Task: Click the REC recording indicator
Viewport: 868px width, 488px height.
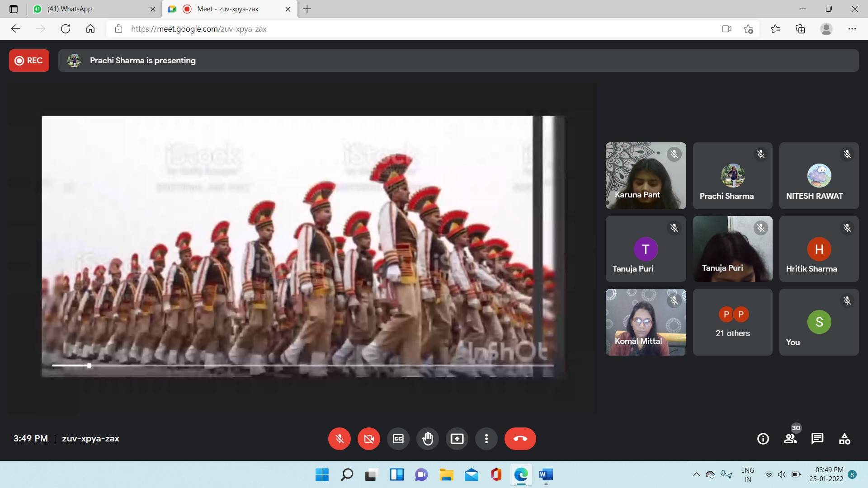Action: pos(29,61)
